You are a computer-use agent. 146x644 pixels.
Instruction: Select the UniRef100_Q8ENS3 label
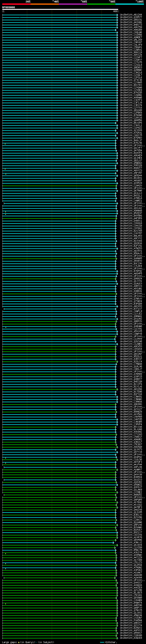[x=131, y=67]
